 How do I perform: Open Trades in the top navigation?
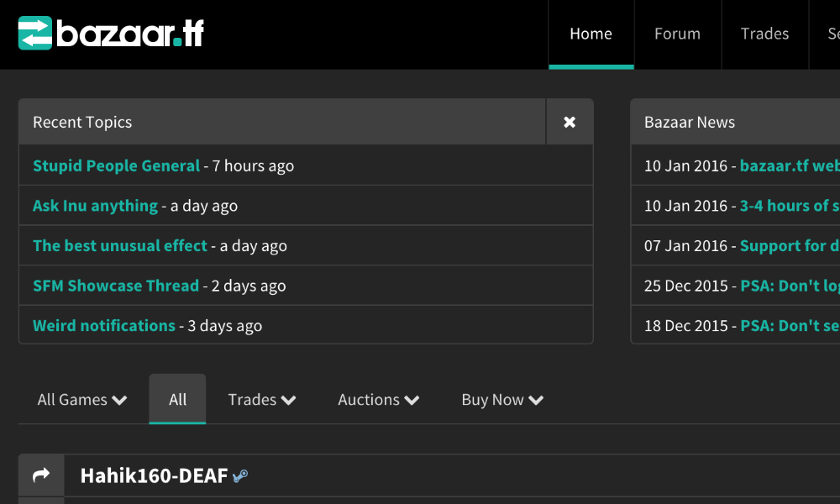tap(764, 34)
